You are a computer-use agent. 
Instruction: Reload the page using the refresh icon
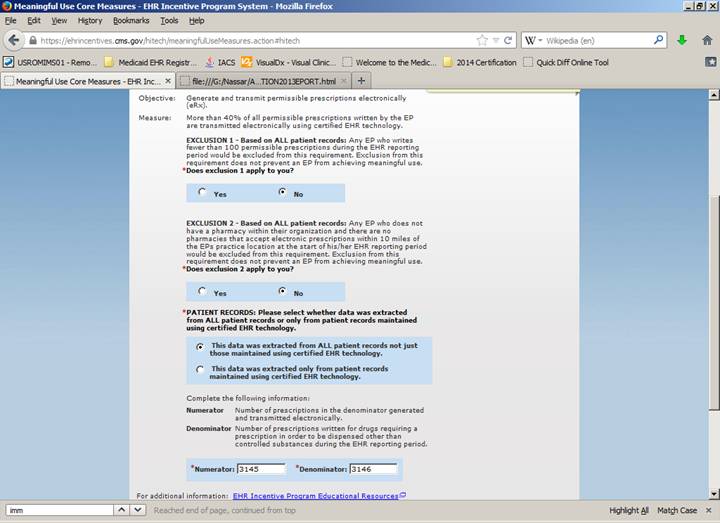coord(508,41)
